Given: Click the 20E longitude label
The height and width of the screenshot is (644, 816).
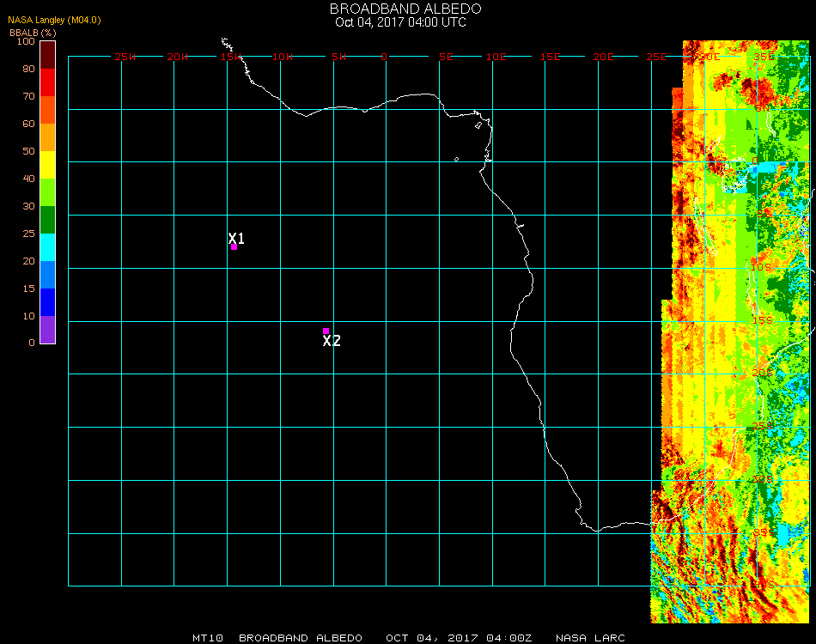Looking at the screenshot, I should (x=604, y=57).
